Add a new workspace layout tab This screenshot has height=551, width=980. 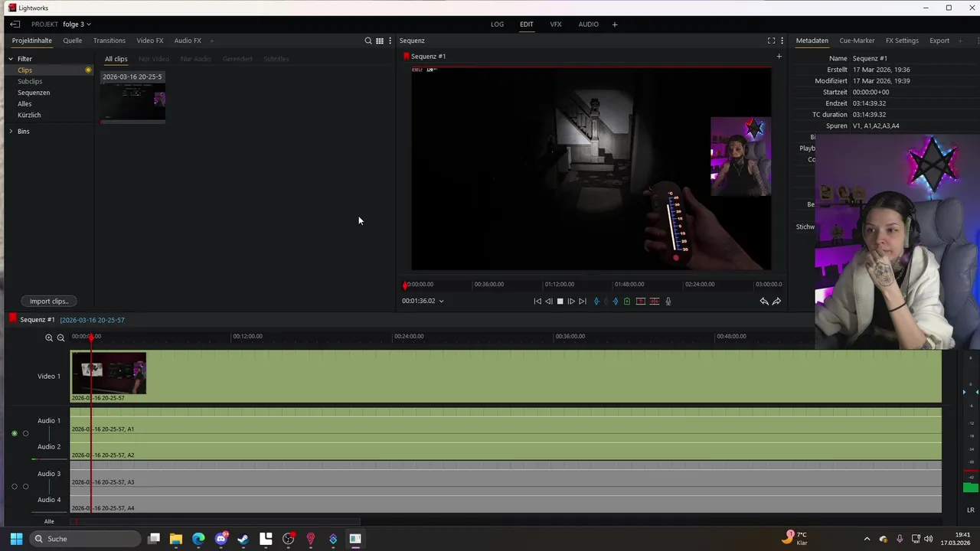[614, 24]
